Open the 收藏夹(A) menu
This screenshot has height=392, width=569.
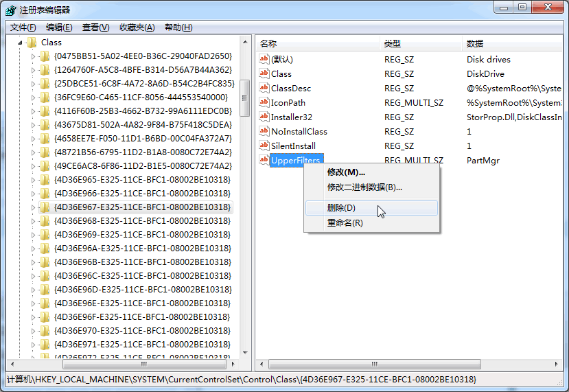click(x=137, y=27)
